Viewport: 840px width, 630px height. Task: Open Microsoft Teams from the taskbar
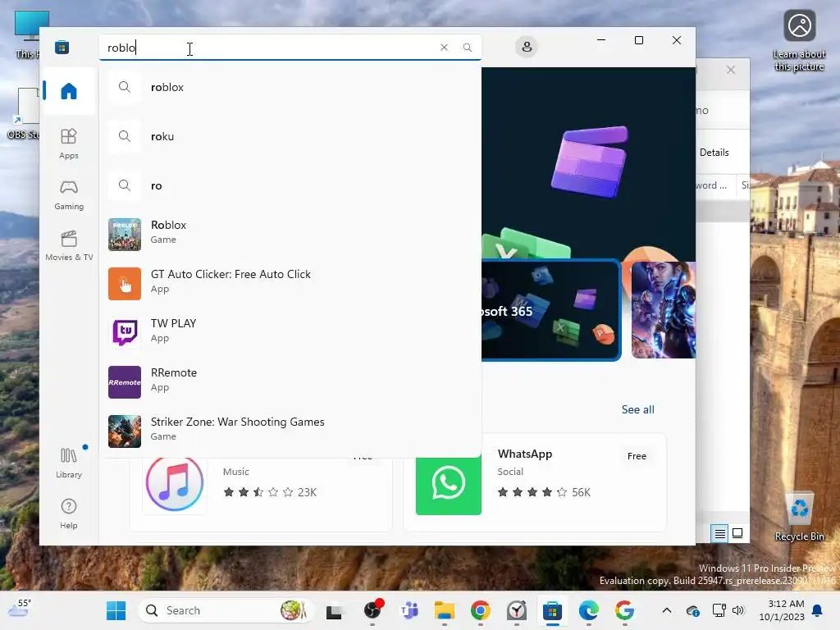click(x=409, y=610)
